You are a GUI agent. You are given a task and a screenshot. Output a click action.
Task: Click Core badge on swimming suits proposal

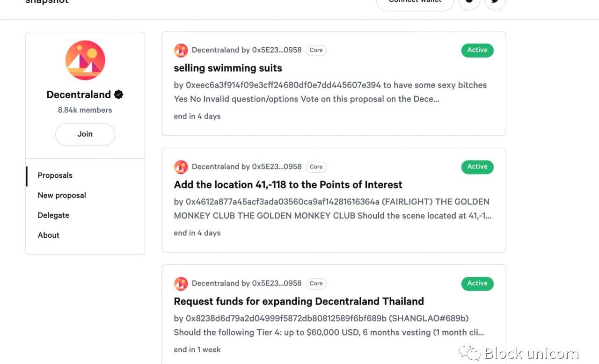316,50
